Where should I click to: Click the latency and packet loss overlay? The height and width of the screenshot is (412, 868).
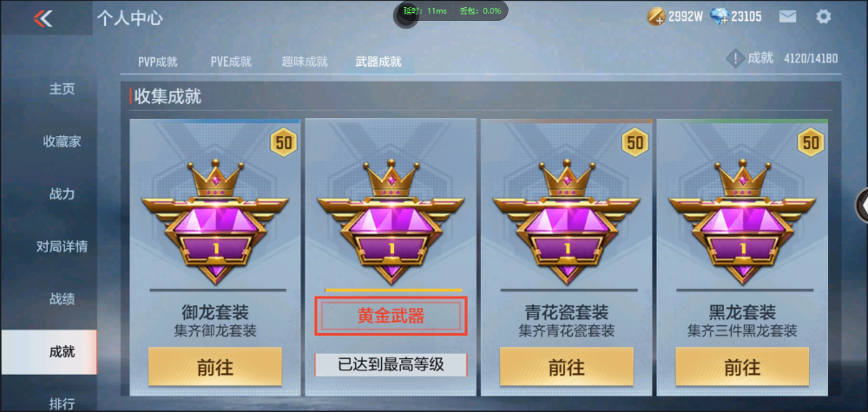453,10
